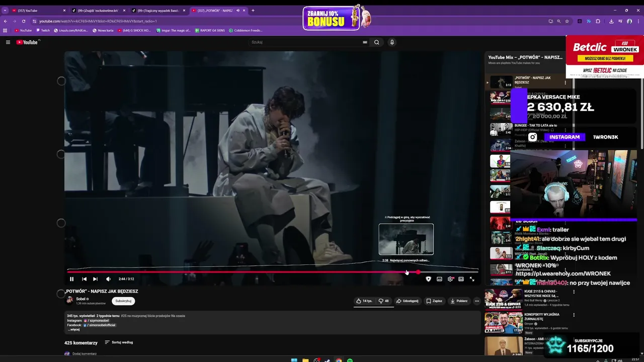Enter fullscreen video mode
The height and width of the screenshot is (362, 644).
[x=472, y=279]
